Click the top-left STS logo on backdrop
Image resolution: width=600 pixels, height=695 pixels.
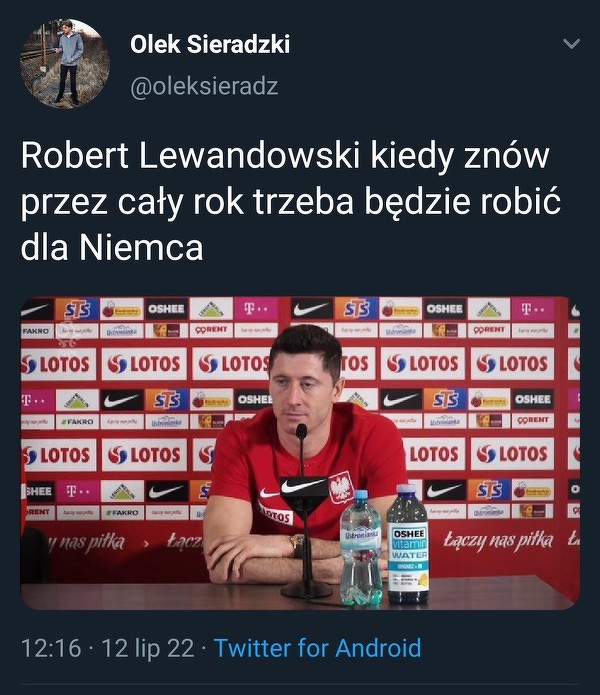pos(77,309)
